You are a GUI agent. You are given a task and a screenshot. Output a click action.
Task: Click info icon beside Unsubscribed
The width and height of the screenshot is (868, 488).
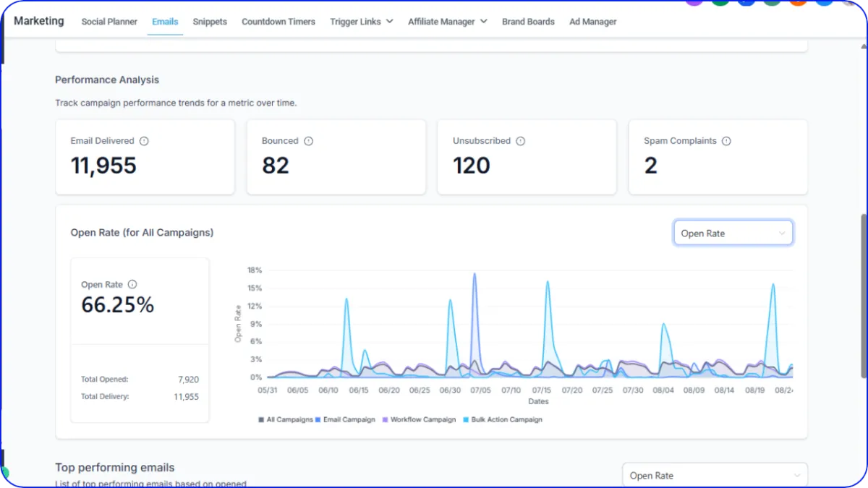tap(521, 141)
